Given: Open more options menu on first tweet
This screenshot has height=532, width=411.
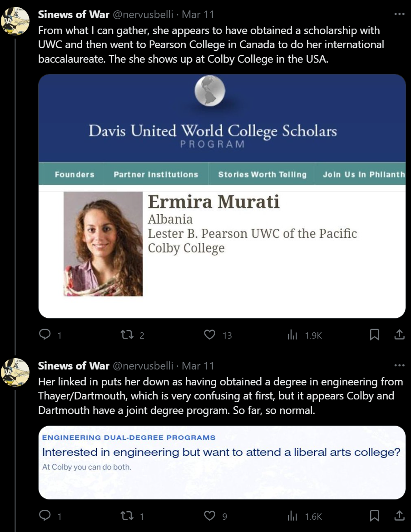Looking at the screenshot, I should [399, 14].
